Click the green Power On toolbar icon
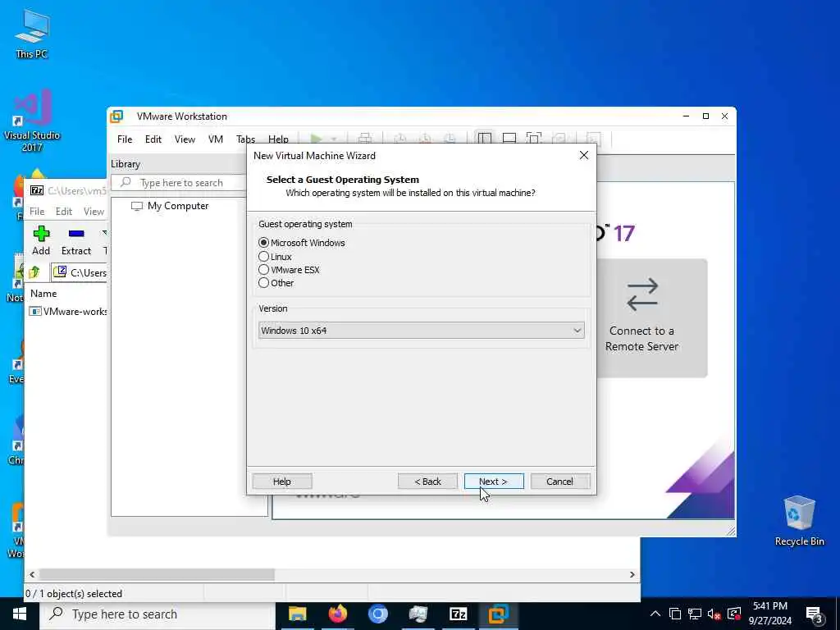This screenshot has width=840, height=630. pos(316,139)
